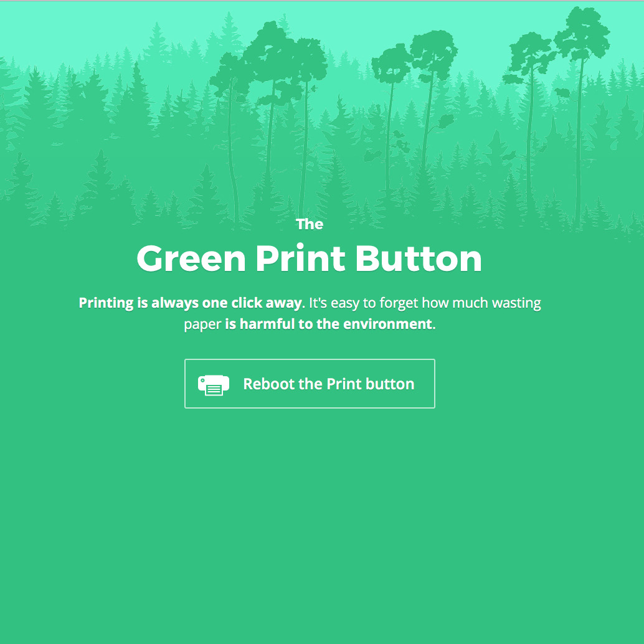Click the "Reboot the Print button" label
644x644 pixels.
pyautogui.click(x=329, y=384)
